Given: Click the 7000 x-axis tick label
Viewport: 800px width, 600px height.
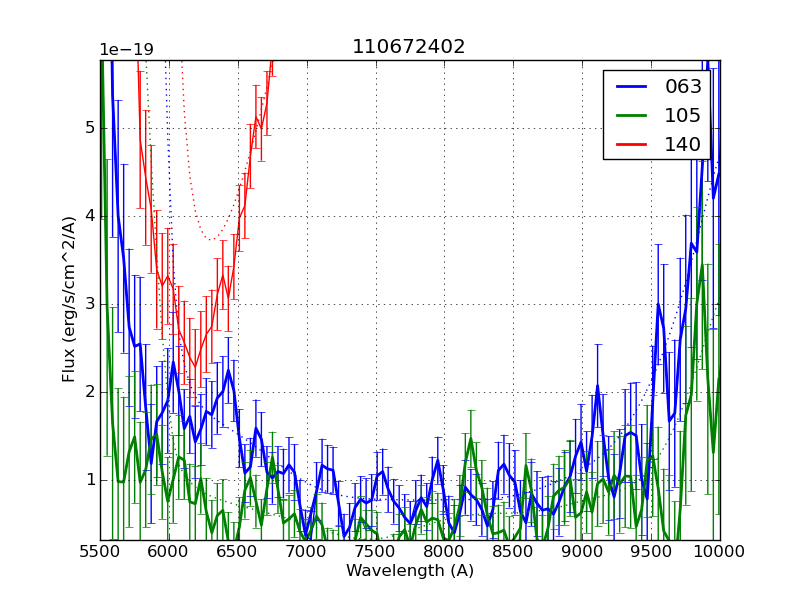Looking at the screenshot, I should [307, 550].
